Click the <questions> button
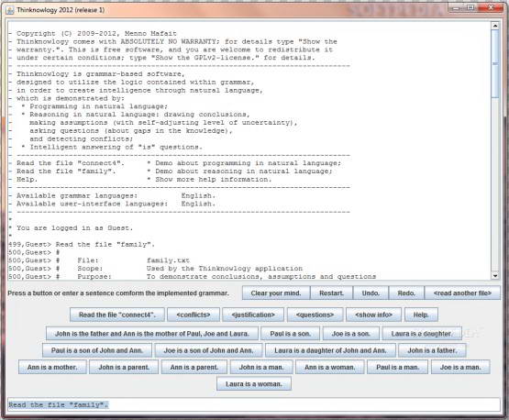The image size is (509, 420). click(x=315, y=315)
